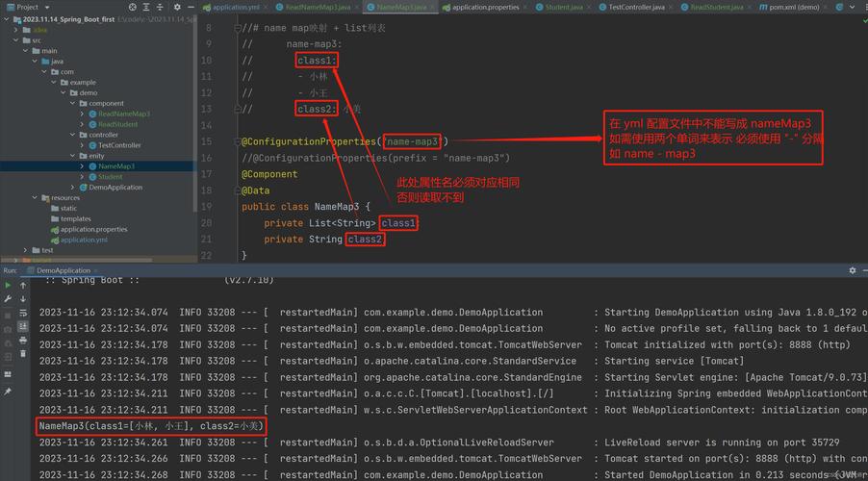This screenshot has width=868, height=481.
Task: Click the editor inspection green checkmark
Action: (865, 20)
